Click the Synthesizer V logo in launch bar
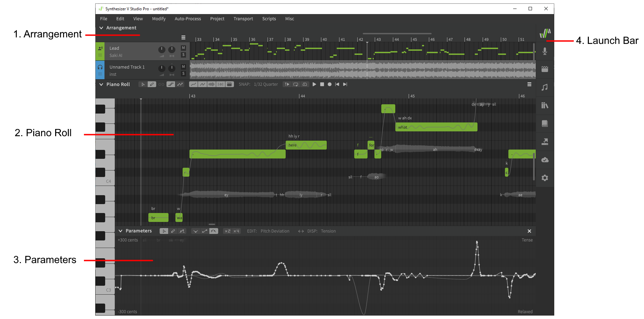Screen dimensions: 644x319 545,33
